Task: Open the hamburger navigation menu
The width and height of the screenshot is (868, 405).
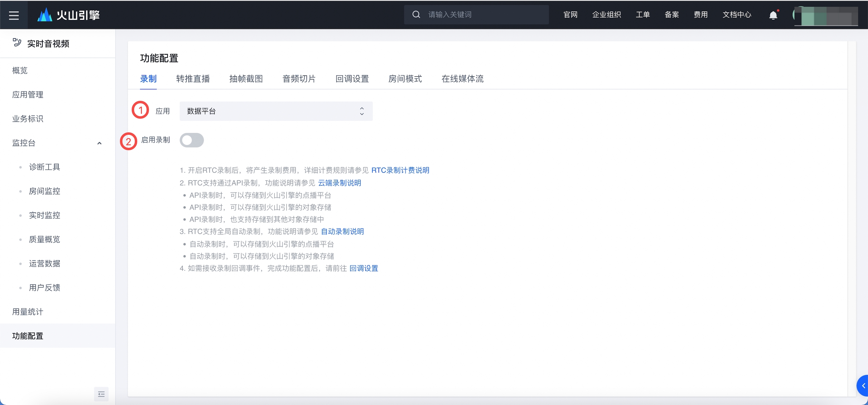Action: click(x=14, y=15)
